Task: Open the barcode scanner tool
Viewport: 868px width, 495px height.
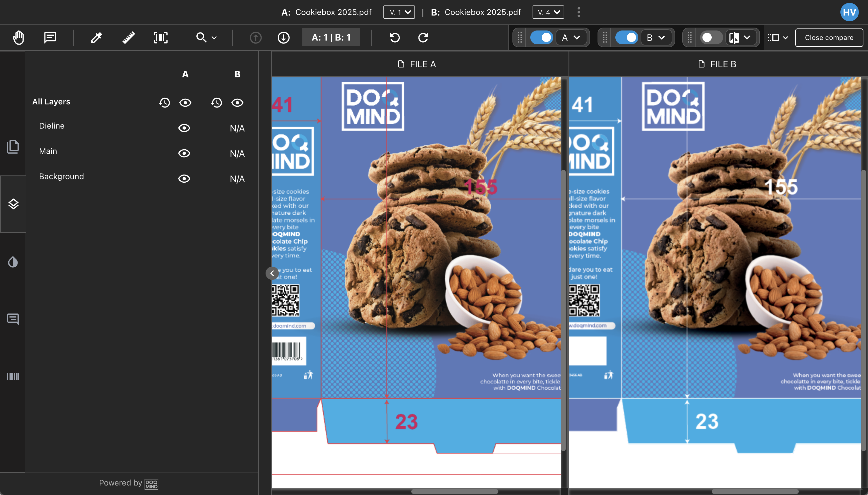Action: (161, 37)
